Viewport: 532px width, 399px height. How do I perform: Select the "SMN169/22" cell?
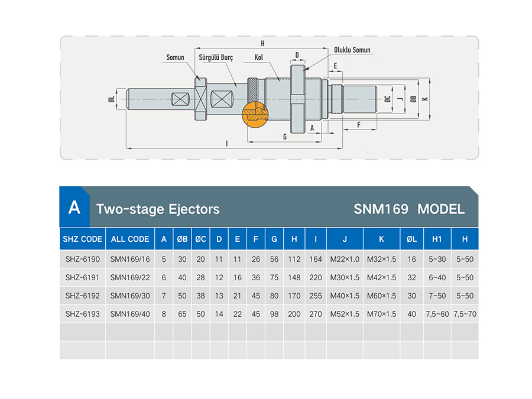point(130,278)
